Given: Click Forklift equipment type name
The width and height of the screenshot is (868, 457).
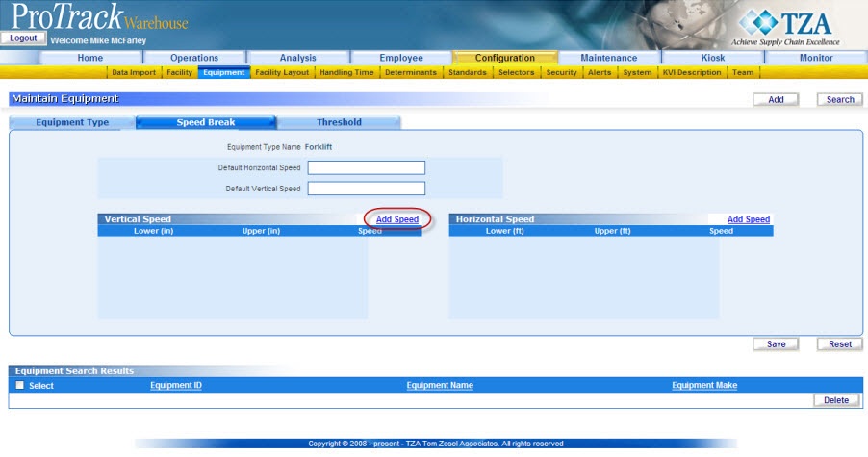Looking at the screenshot, I should 319,147.
